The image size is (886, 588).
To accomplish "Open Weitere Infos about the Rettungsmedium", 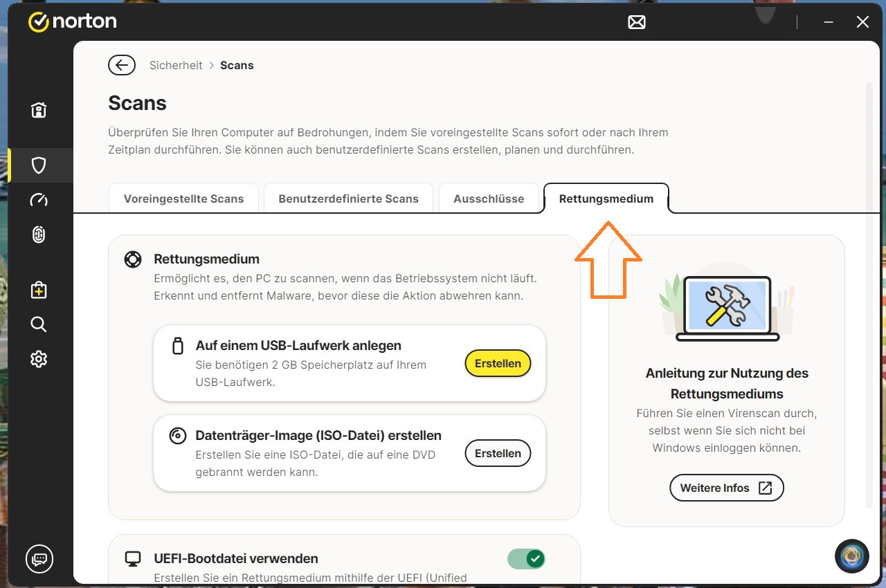I will pos(726,488).
